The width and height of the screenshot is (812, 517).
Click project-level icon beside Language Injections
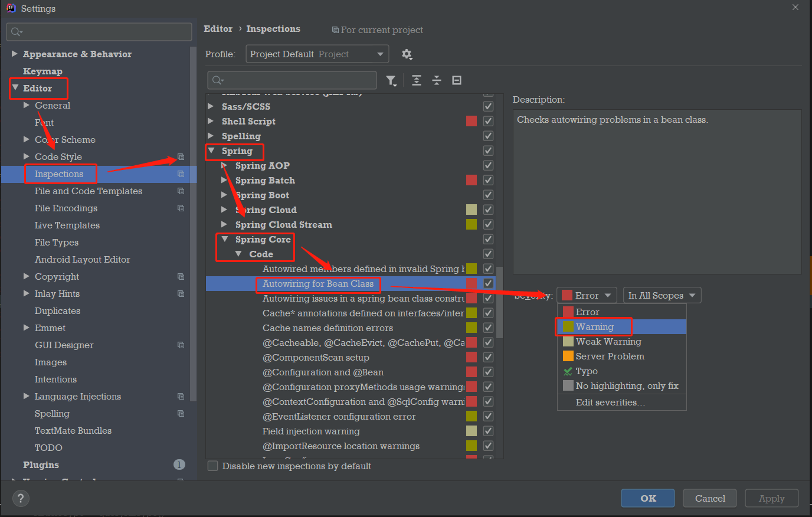[x=181, y=397]
